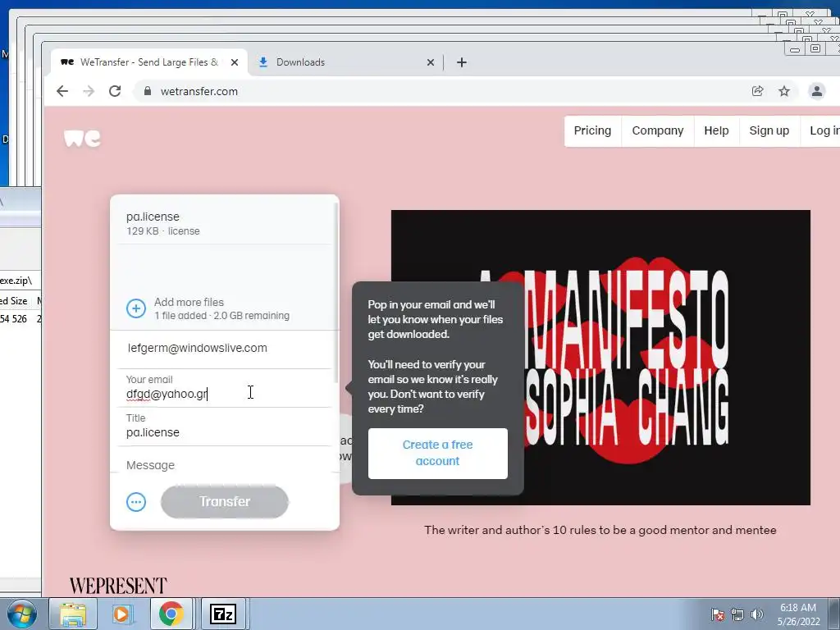Click the Transfer button
840x630 pixels.
tap(225, 501)
